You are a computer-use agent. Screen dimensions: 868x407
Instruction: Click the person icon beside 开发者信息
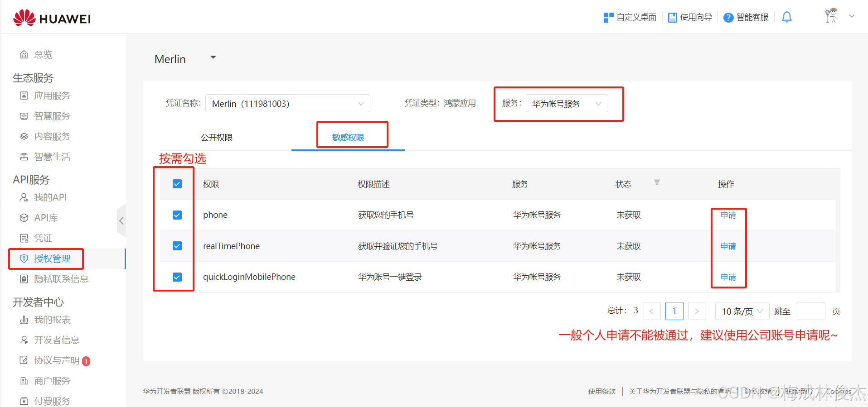tap(24, 340)
